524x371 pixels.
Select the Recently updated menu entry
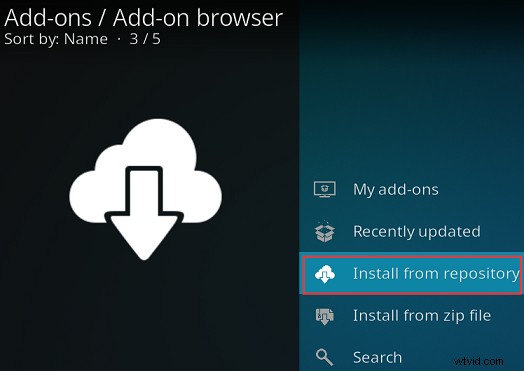tap(411, 231)
